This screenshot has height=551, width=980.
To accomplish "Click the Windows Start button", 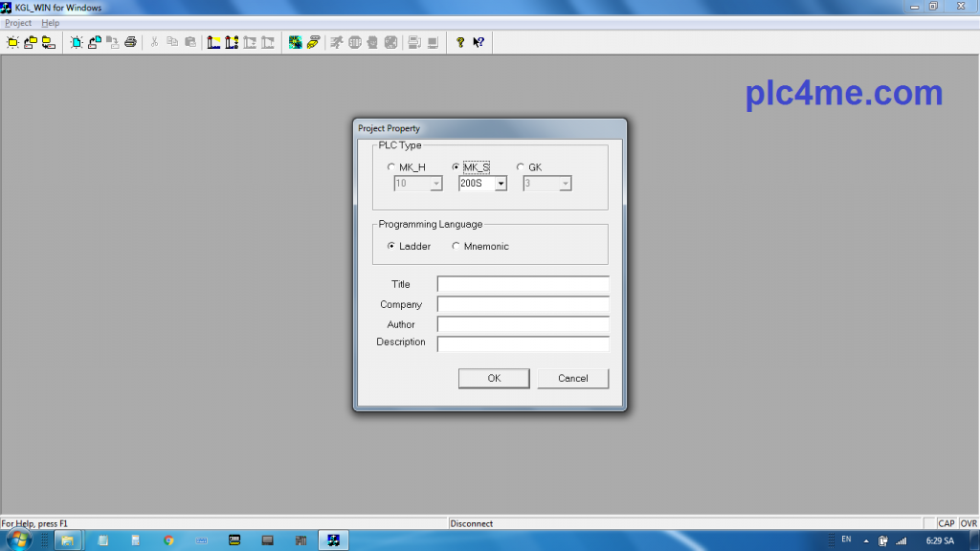I will tap(18, 540).
